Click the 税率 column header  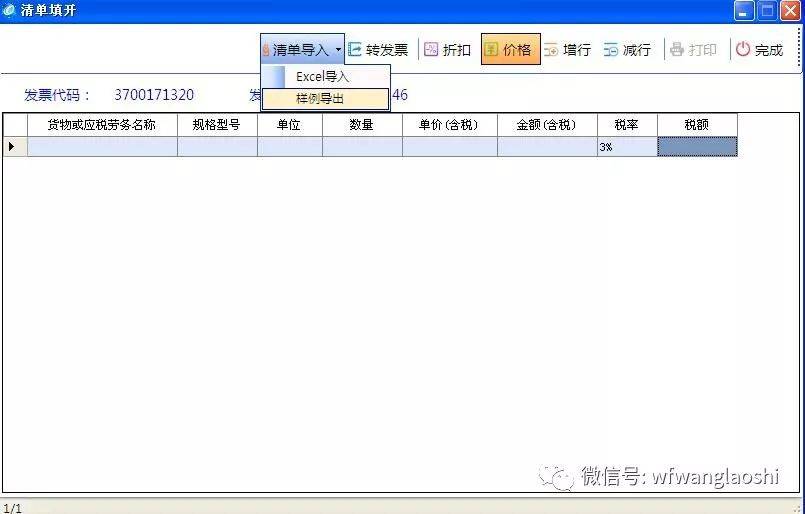627,125
